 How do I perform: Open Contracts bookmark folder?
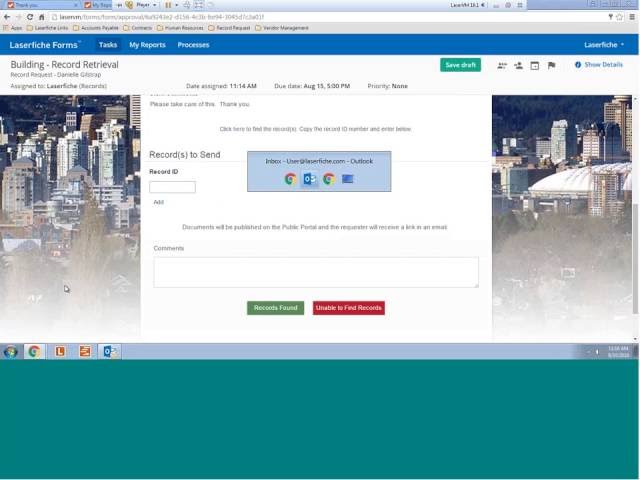pos(138,28)
